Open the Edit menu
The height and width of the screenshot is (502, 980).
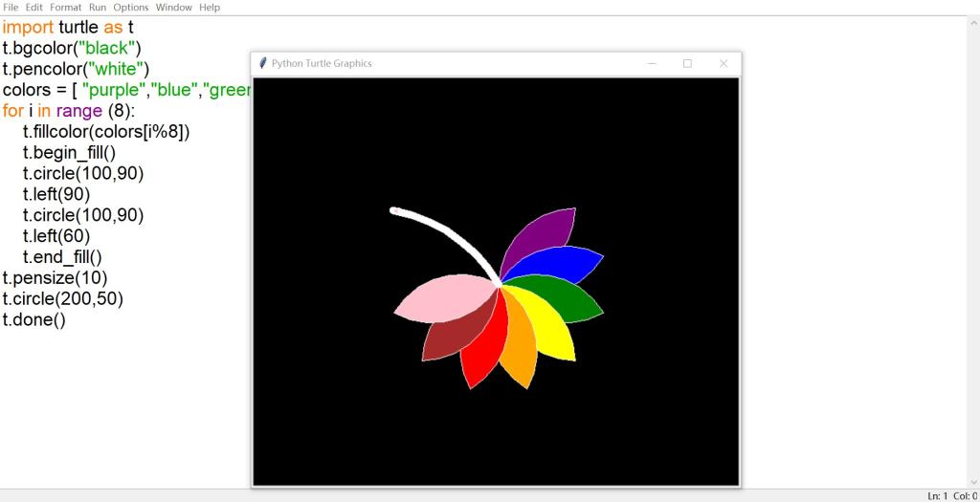(33, 8)
